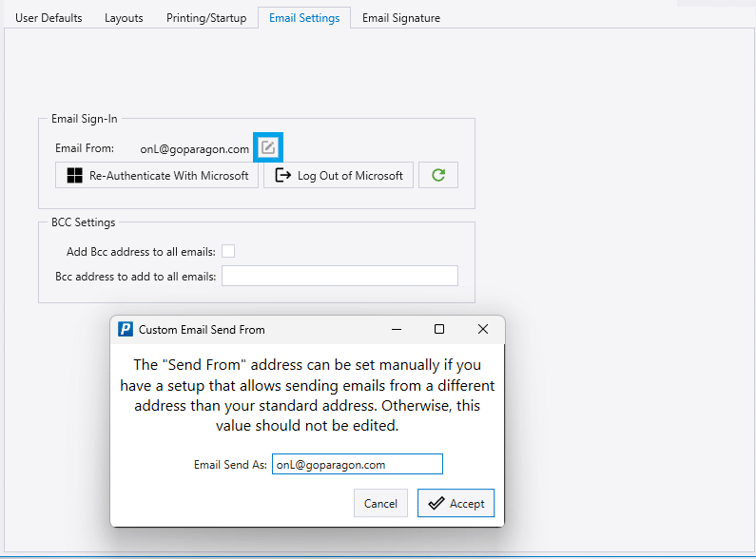This screenshot has width=756, height=559.
Task: Click the BCC Settings group label
Action: tap(84, 222)
